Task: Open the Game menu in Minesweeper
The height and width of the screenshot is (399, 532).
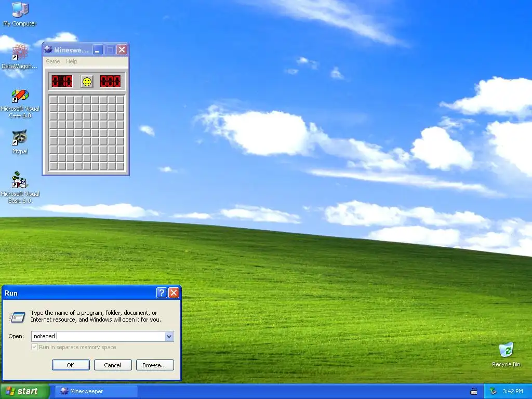Action: [x=53, y=61]
